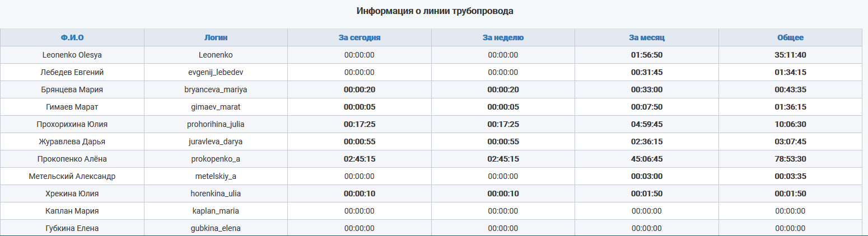Click gimaev_marat login entry
This screenshot has height=236, width=868.
(216, 107)
